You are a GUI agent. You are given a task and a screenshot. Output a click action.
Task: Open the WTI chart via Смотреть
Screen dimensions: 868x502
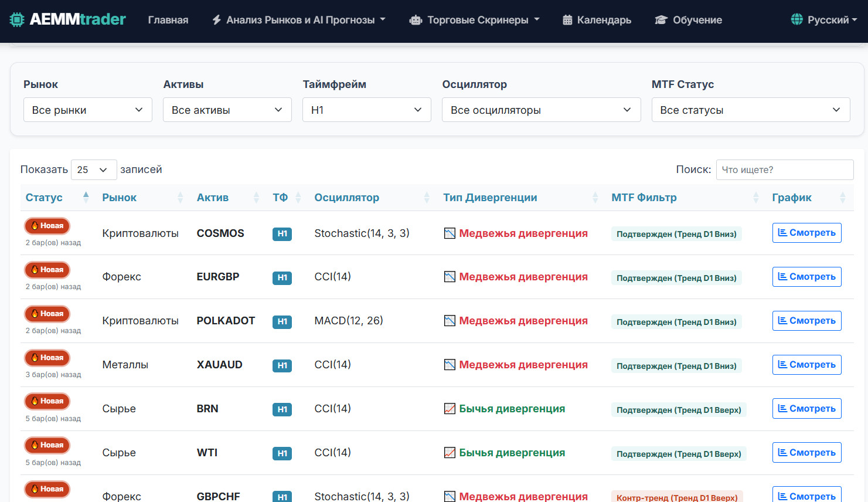click(x=806, y=453)
